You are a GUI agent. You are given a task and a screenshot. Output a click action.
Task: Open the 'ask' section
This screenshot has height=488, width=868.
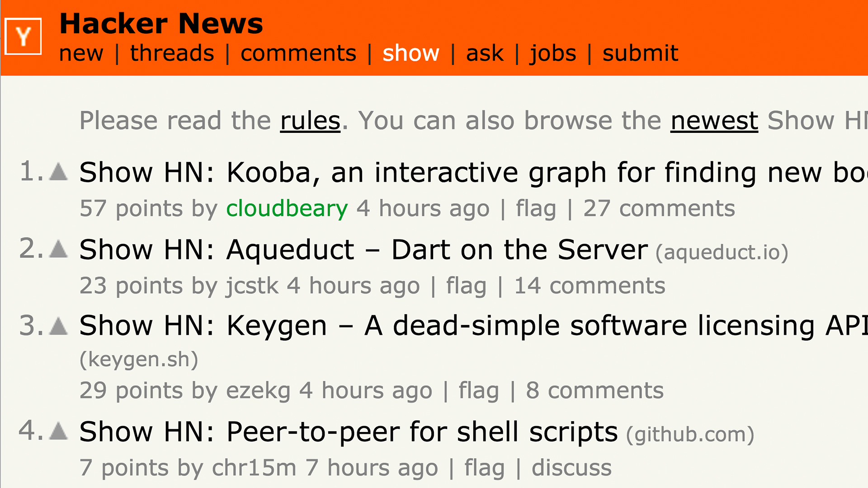[485, 53]
